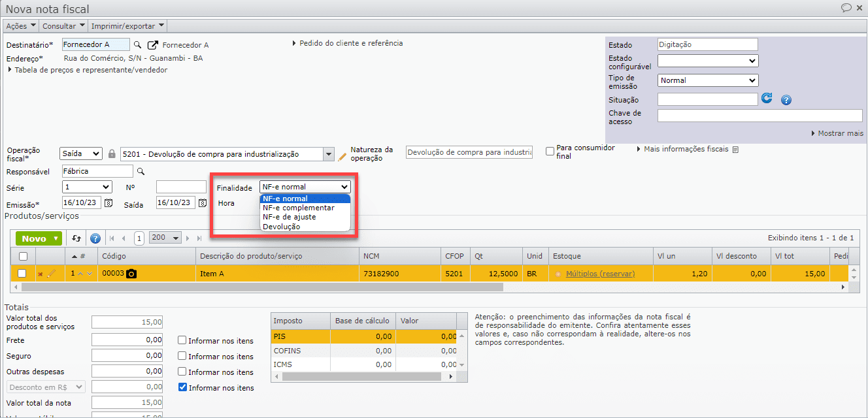Click the Fornecedor A link text
This screenshot has width=868, height=418.
pyautogui.click(x=186, y=45)
